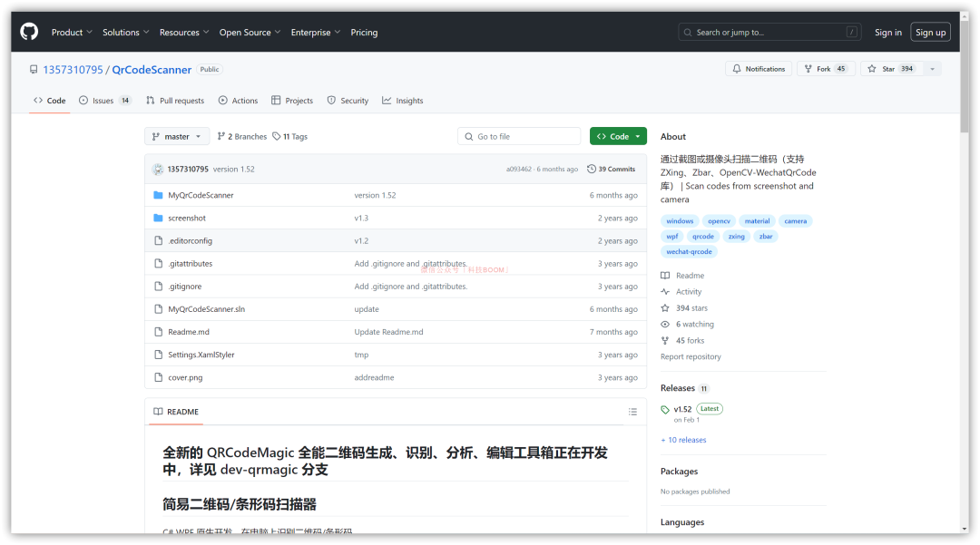
Task: Open the screenshot folder
Action: click(x=187, y=218)
